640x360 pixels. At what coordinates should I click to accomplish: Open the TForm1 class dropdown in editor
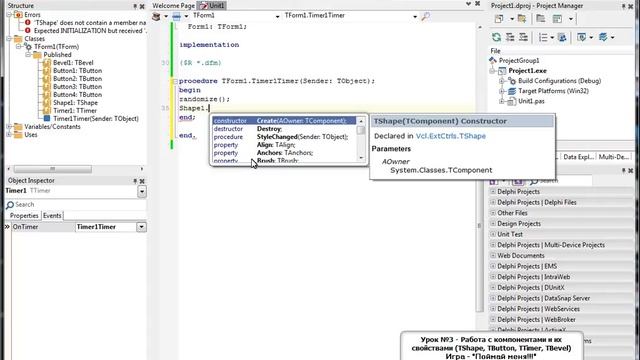277,16
